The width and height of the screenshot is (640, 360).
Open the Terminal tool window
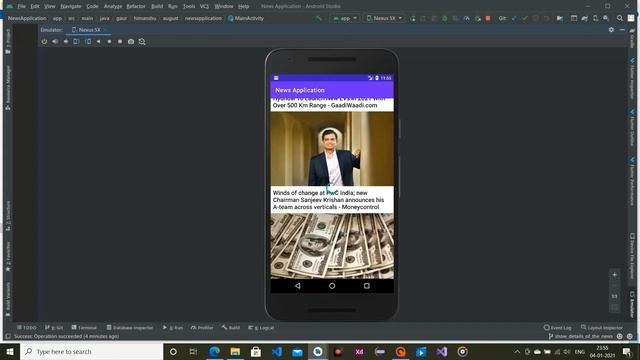point(84,327)
